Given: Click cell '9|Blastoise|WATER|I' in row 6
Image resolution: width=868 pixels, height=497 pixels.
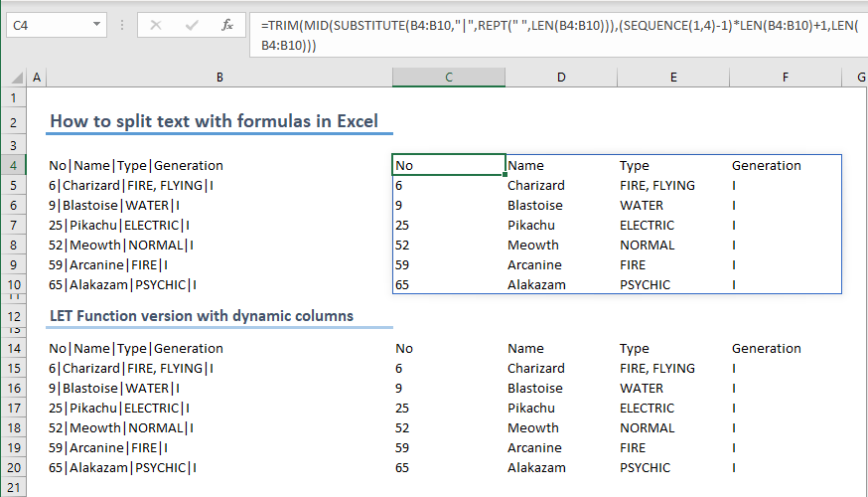Looking at the screenshot, I should point(114,205).
